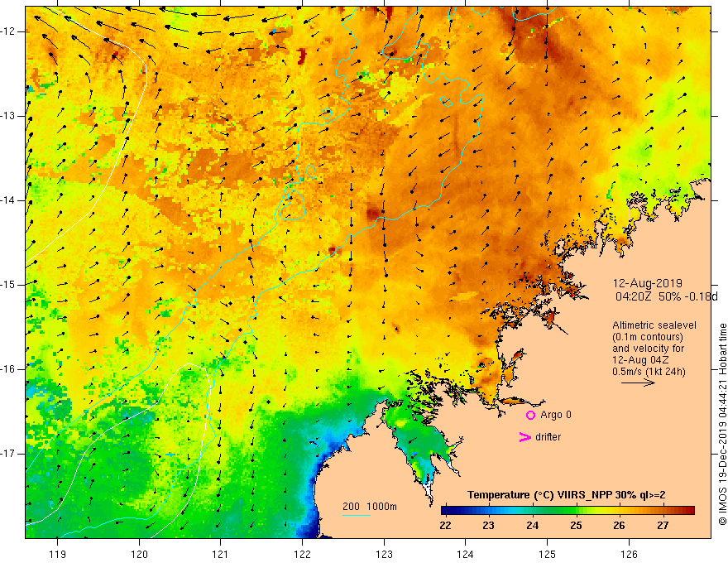Click the temperature color scale bar
The width and height of the screenshot is (728, 563).
pos(568,511)
